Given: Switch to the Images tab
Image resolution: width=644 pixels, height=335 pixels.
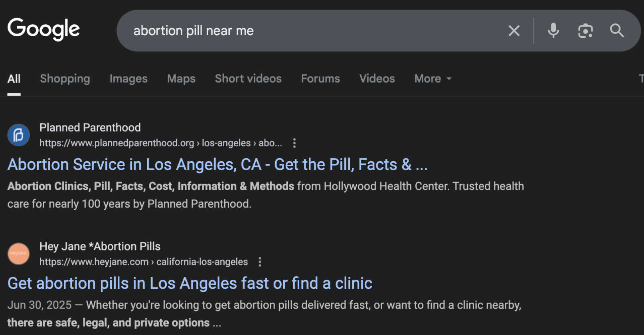Looking at the screenshot, I should [x=128, y=79].
